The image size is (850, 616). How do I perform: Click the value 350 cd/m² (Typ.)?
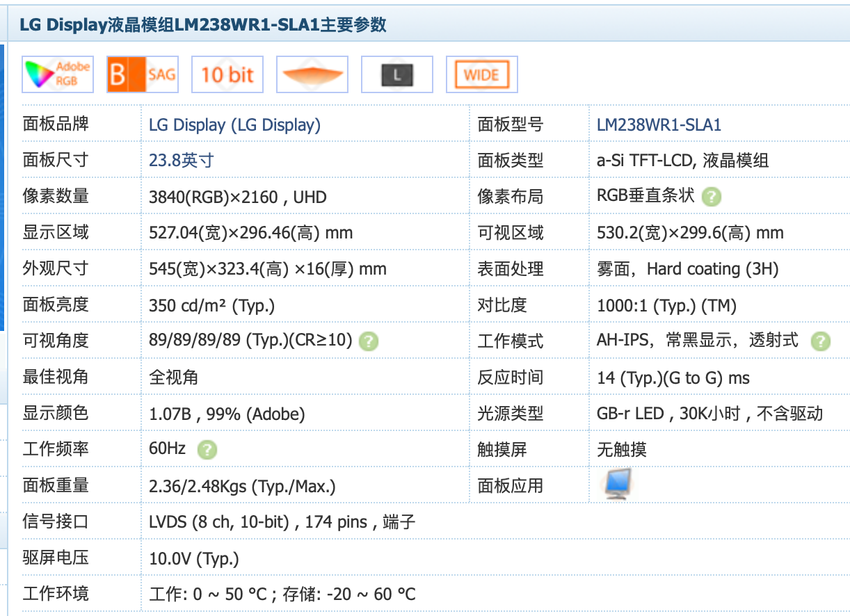point(212,305)
